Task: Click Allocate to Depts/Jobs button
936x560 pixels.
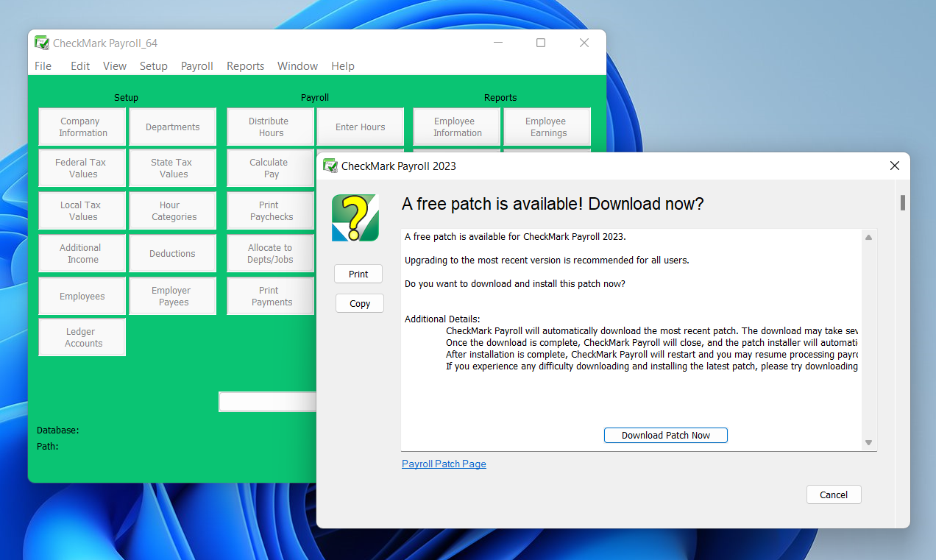Action: point(271,254)
